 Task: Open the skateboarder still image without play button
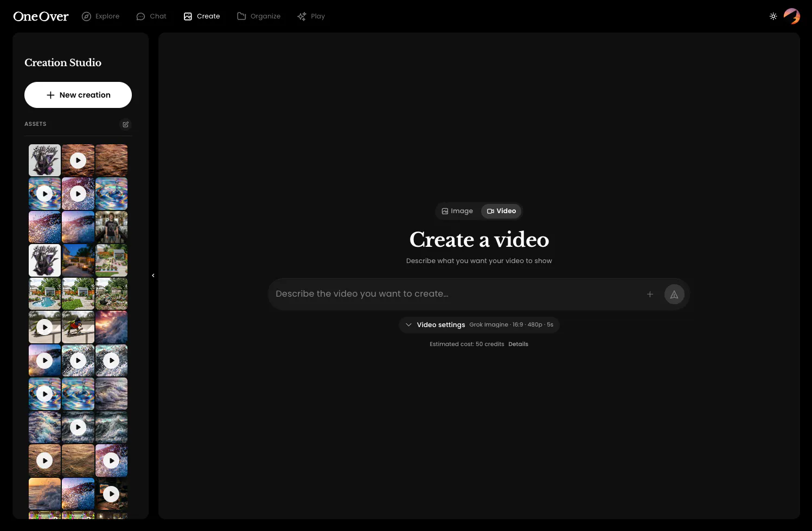click(78, 327)
